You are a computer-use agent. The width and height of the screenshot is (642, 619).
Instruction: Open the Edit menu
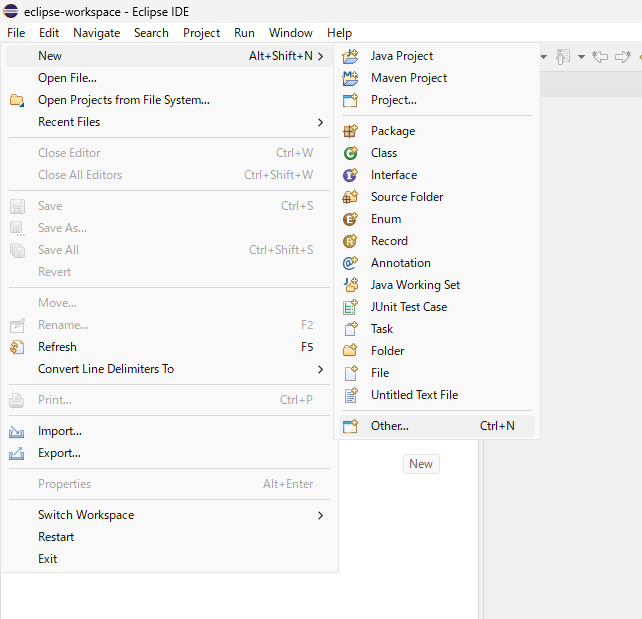(49, 33)
